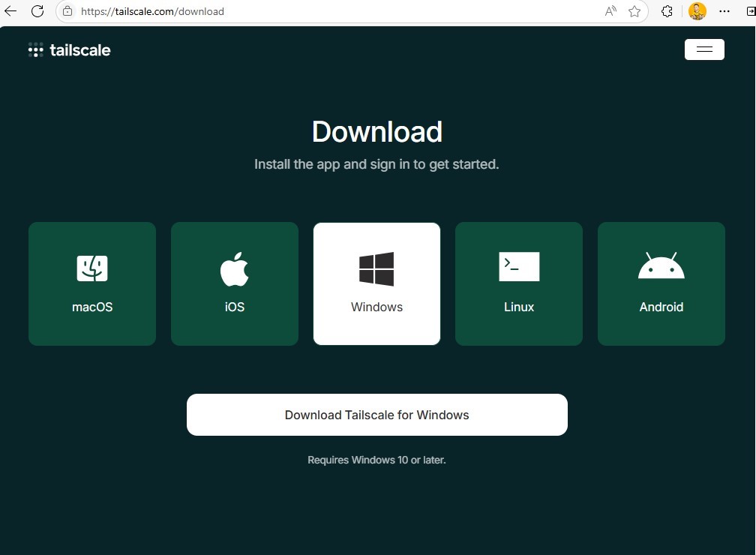Open the browser Extensions puzzle icon
Screen dimensions: 756x555
click(667, 11)
